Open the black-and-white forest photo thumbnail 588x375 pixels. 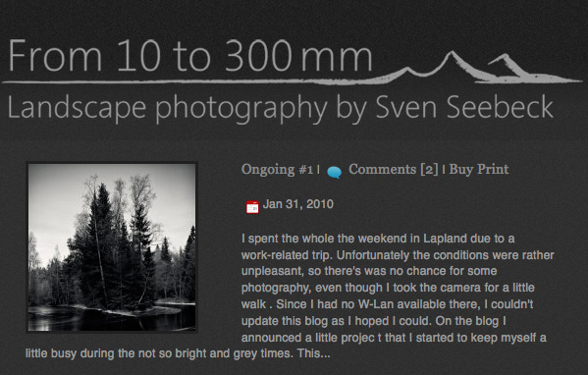(112, 247)
